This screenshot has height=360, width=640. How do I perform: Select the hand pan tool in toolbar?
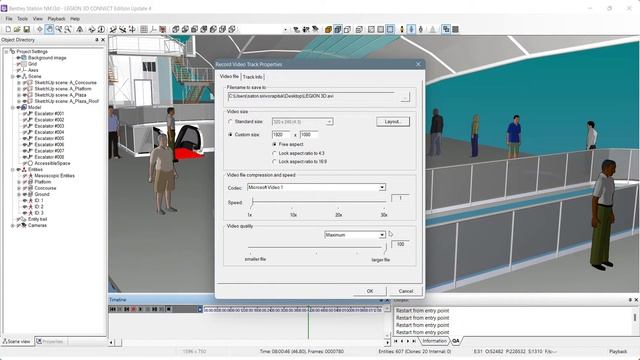pyautogui.click(x=49, y=29)
